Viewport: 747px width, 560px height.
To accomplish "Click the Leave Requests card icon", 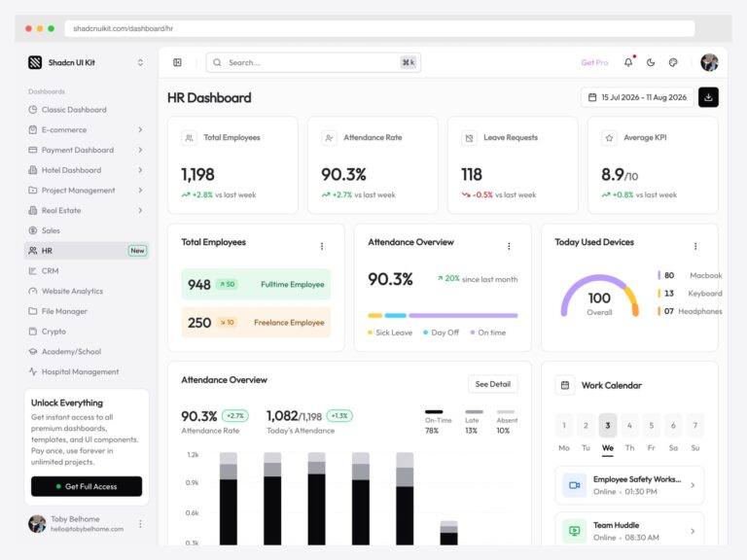I will point(469,138).
